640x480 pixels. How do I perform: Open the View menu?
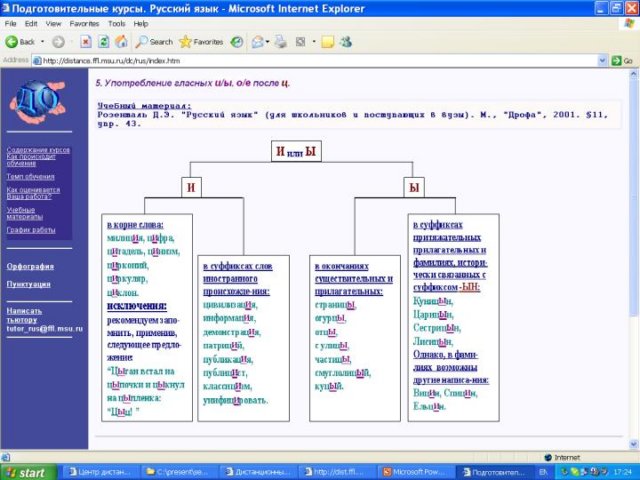coord(53,24)
